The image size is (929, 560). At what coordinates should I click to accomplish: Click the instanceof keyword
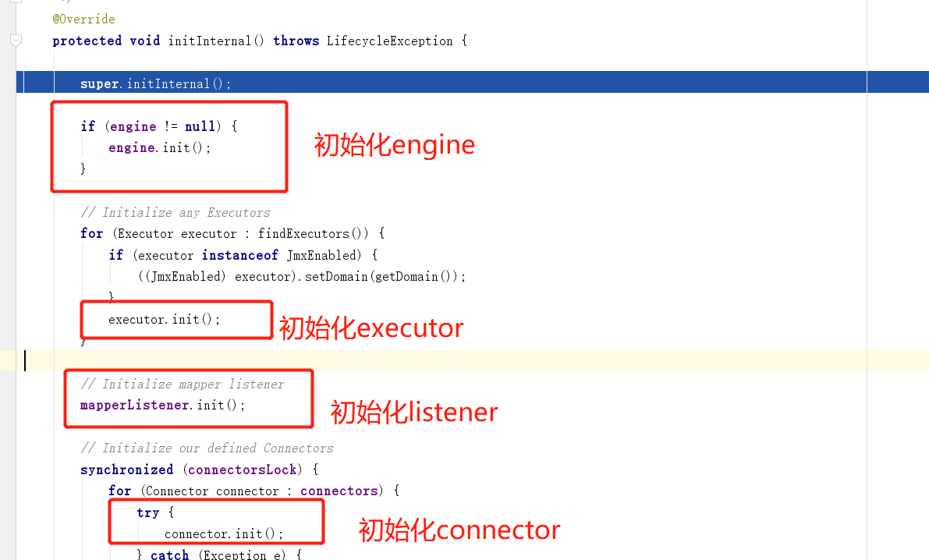pyautogui.click(x=239, y=255)
